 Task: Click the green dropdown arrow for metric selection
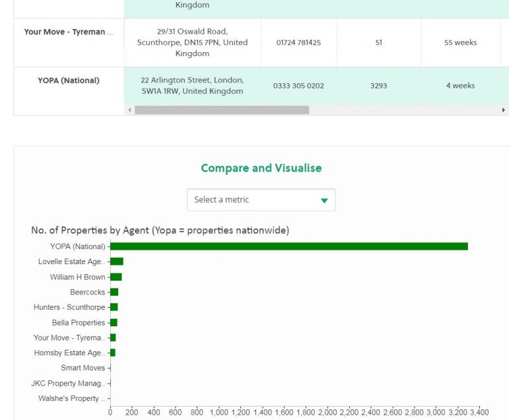pos(323,201)
